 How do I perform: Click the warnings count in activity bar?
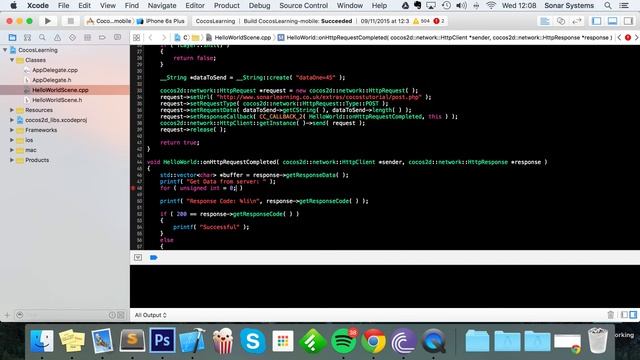(421, 21)
